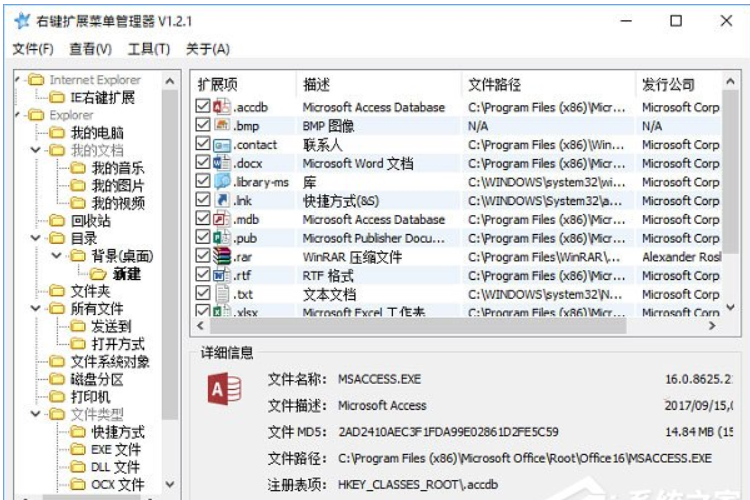Collapse the Explorer tree node
This screenshot has width=750, height=500.
[18, 115]
